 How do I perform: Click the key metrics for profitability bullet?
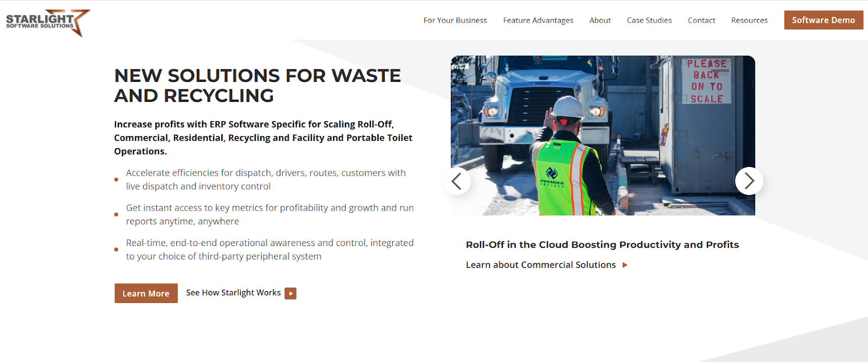click(270, 215)
